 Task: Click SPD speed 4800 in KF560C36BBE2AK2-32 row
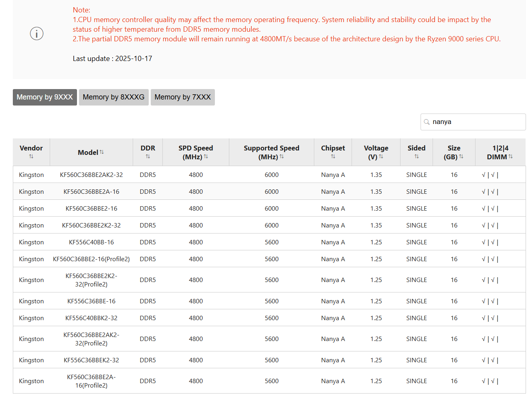pos(196,175)
